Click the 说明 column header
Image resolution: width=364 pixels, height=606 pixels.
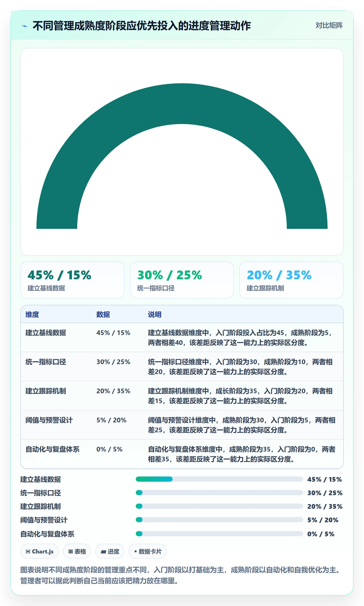155,314
